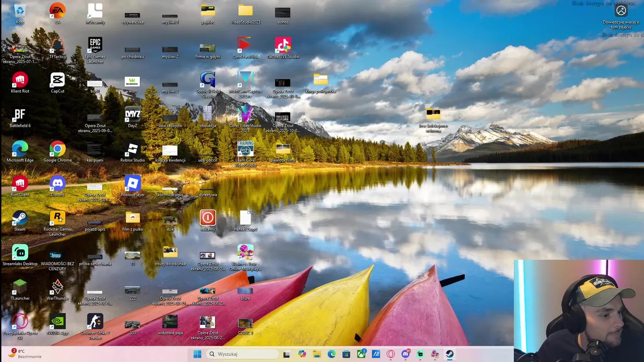Image resolution: width=644 pixels, height=362 pixels.
Task: Open Streamlabs Desktop shortcut
Action: click(20, 255)
